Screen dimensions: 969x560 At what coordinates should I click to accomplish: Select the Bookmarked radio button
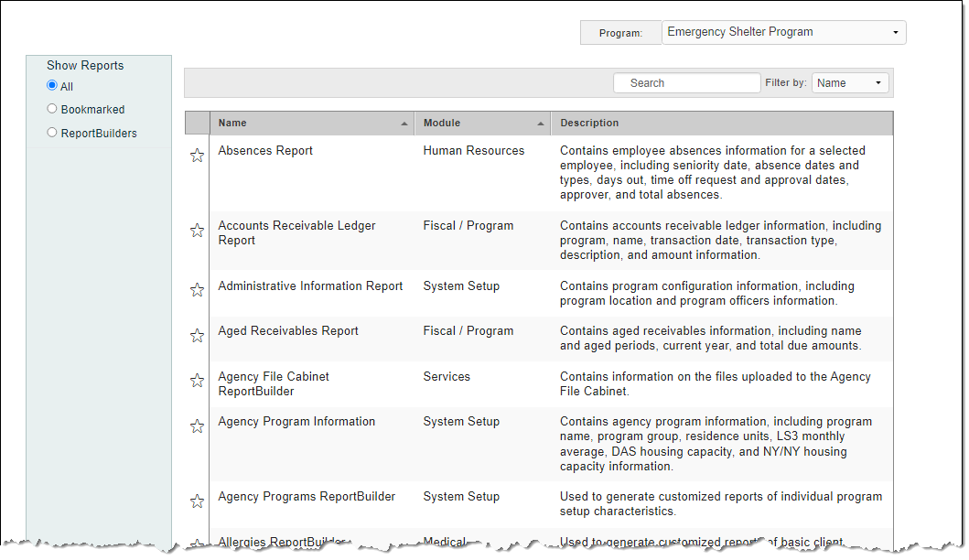tap(52, 109)
